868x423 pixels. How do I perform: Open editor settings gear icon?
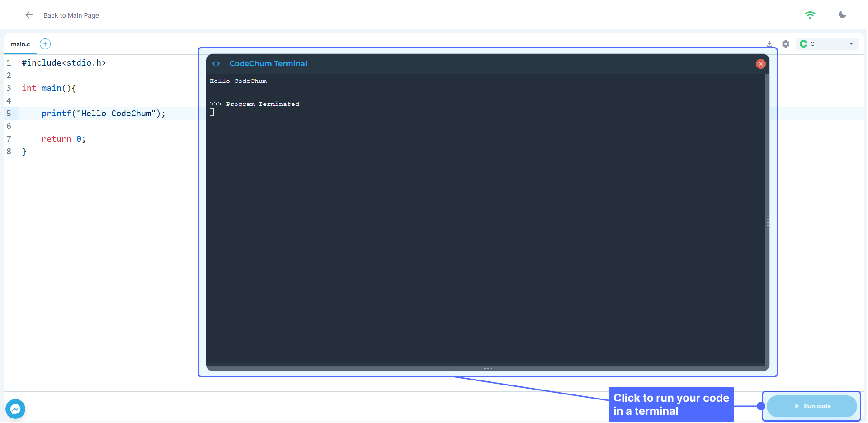click(x=786, y=44)
